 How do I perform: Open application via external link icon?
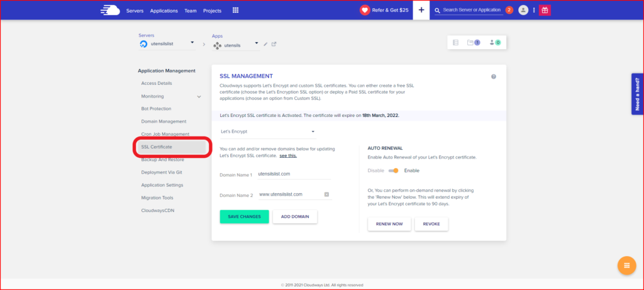[274, 44]
